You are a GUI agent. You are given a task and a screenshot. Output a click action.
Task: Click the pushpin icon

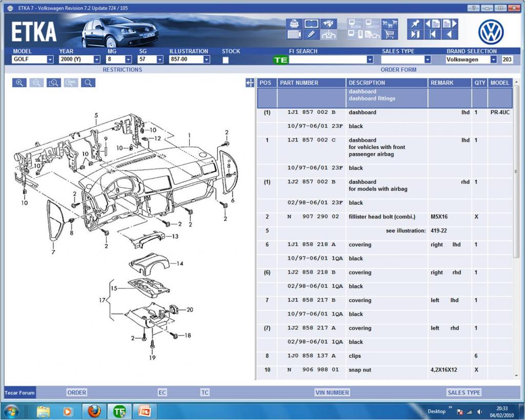tap(415, 24)
